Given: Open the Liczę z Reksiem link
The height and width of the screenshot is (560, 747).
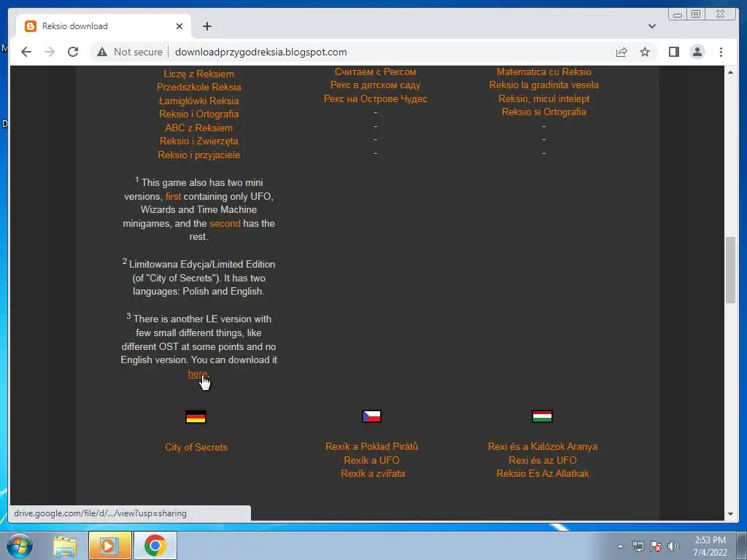Looking at the screenshot, I should (198, 74).
